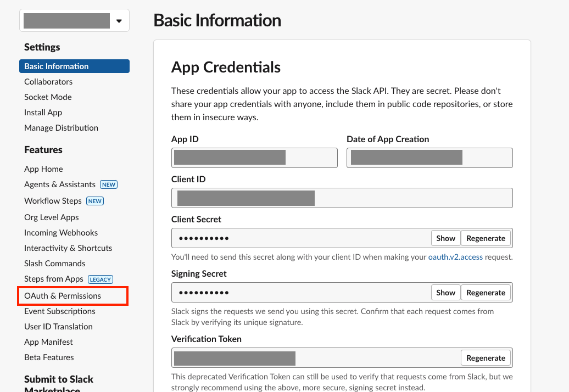Show the Signing Secret value
This screenshot has height=392, width=569.
445,293
